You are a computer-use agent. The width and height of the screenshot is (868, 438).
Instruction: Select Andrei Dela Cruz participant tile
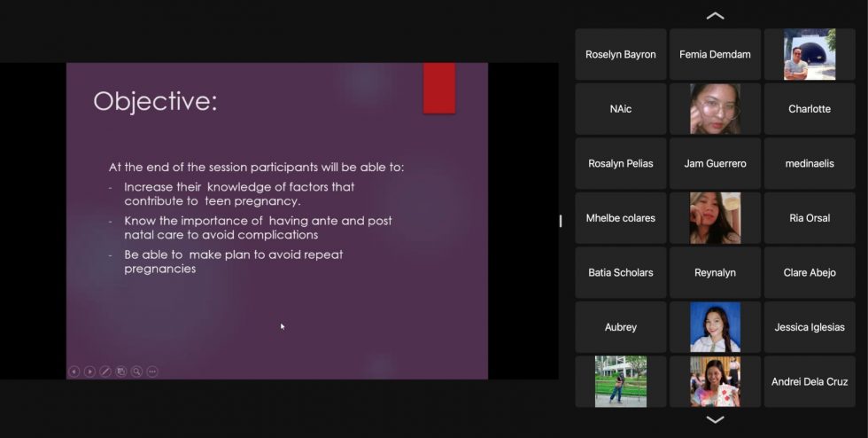810,381
